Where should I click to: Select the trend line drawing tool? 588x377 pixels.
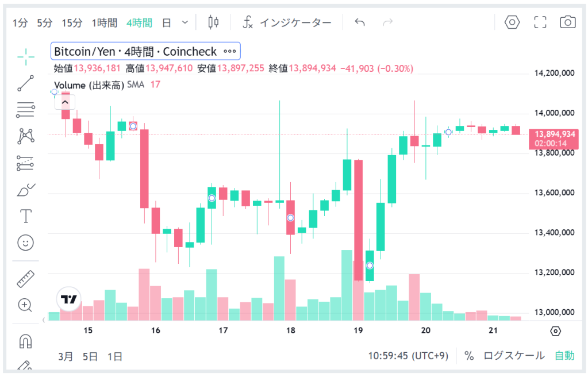click(26, 83)
